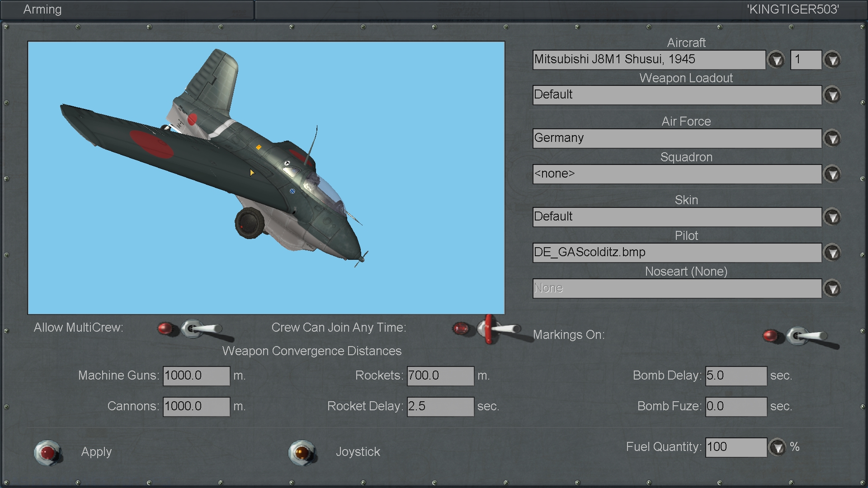The height and width of the screenshot is (488, 868).
Task: Click the red Apply button
Action: click(x=48, y=452)
